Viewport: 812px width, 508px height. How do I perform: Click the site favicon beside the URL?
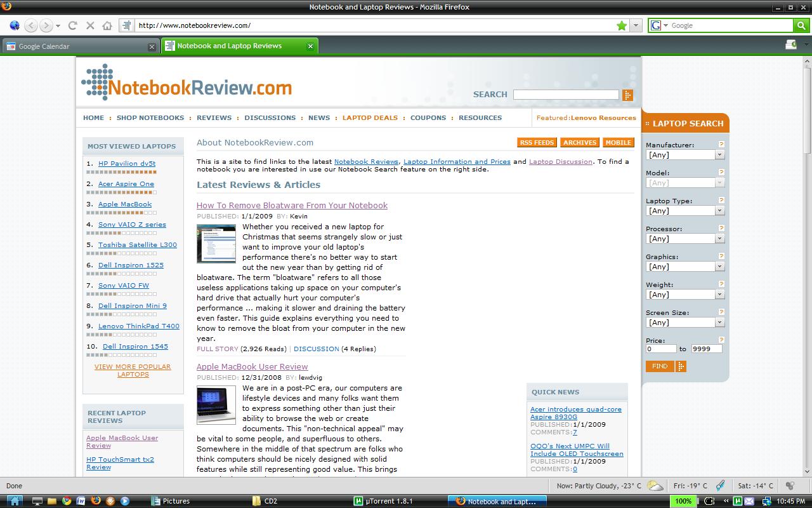pos(127,25)
